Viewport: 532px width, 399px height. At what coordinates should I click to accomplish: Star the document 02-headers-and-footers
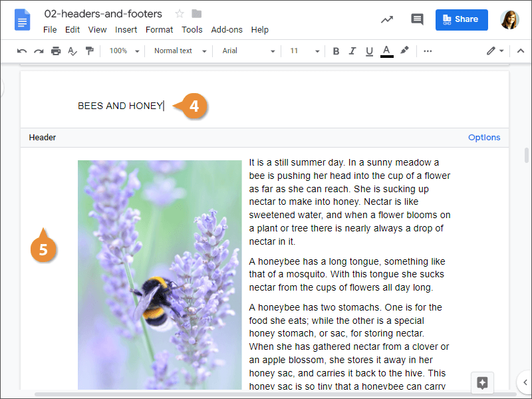(180, 14)
